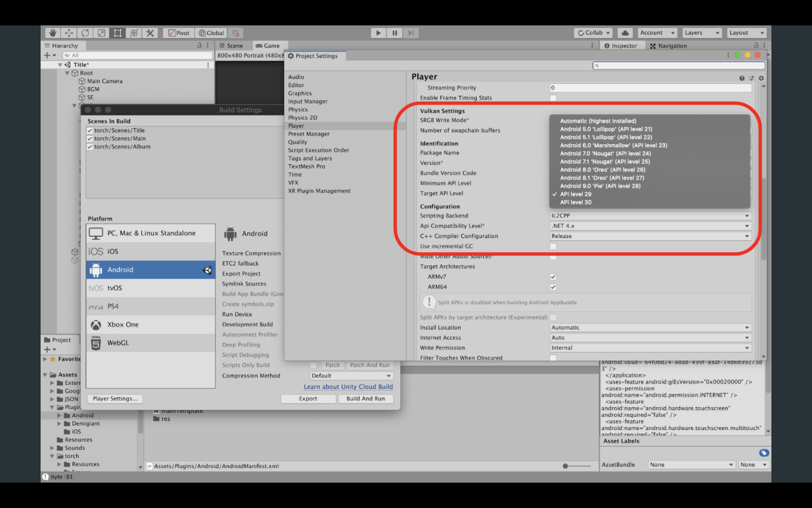812x508 pixels.
Task: Open the Layout dropdown
Action: pyautogui.click(x=746, y=33)
